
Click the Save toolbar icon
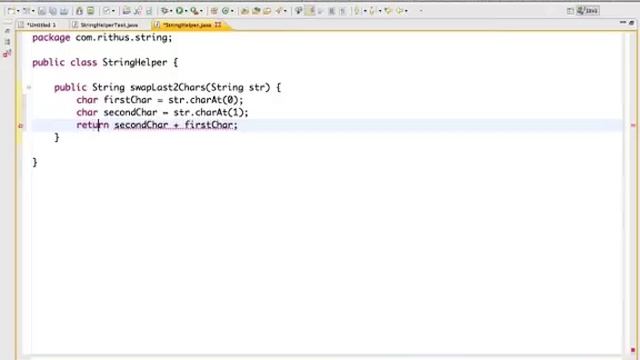(42, 11)
